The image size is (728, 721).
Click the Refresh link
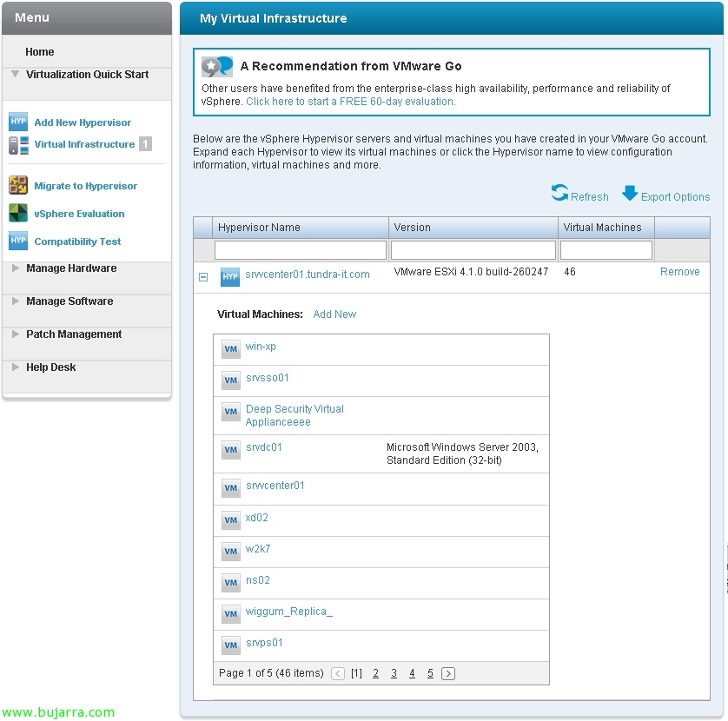590,197
